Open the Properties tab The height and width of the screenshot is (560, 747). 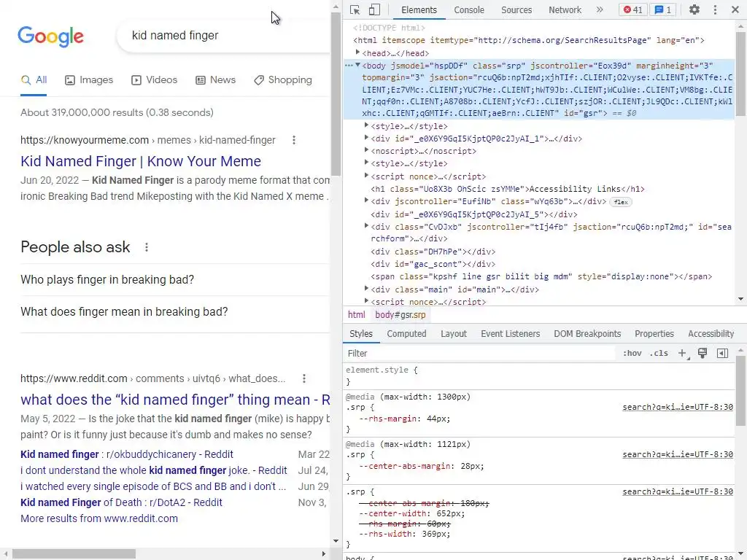click(654, 334)
